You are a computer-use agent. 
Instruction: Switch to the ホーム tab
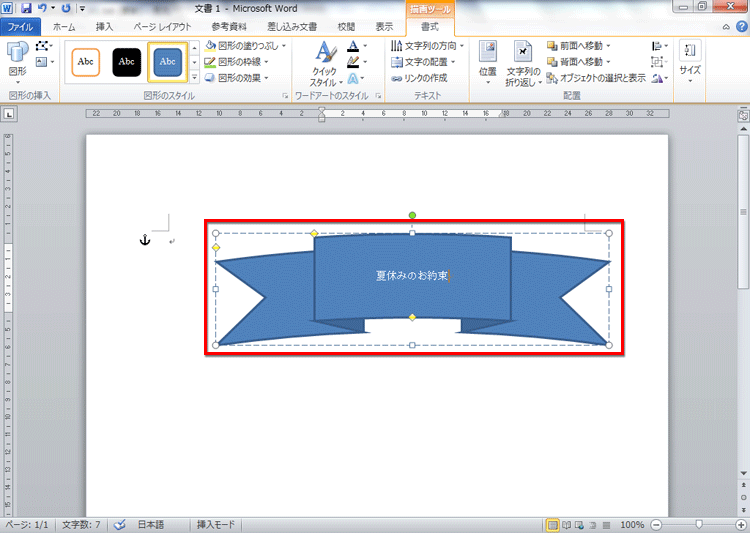(x=64, y=27)
